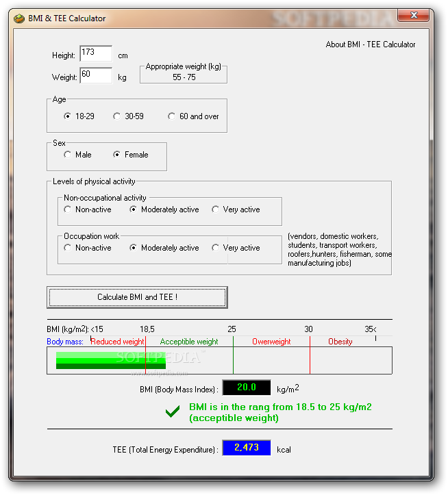
Task: Set Non-occupational activity to Moderately active
Action: click(164, 210)
